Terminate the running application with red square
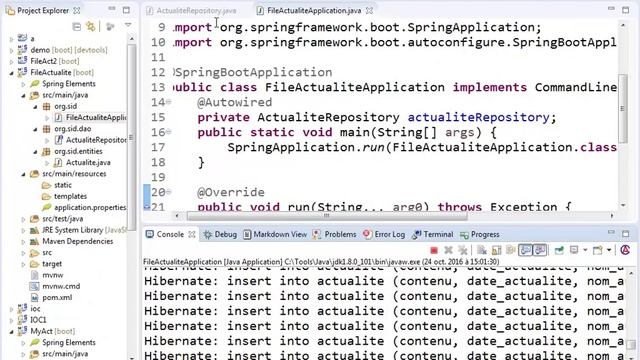Viewport: 640px width, 360px height. 434,250
